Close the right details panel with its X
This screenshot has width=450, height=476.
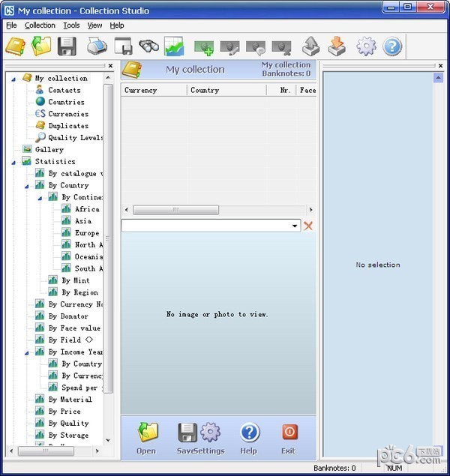click(440, 65)
